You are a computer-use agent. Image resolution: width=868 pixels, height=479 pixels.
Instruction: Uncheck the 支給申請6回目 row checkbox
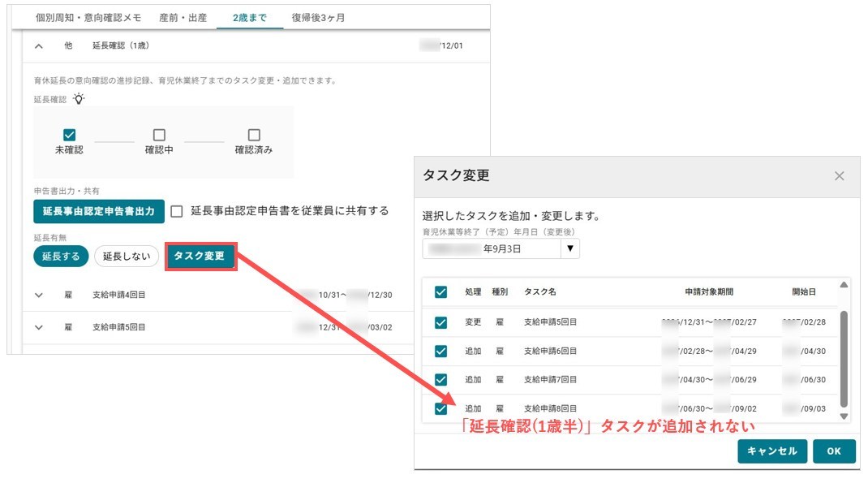click(440, 351)
